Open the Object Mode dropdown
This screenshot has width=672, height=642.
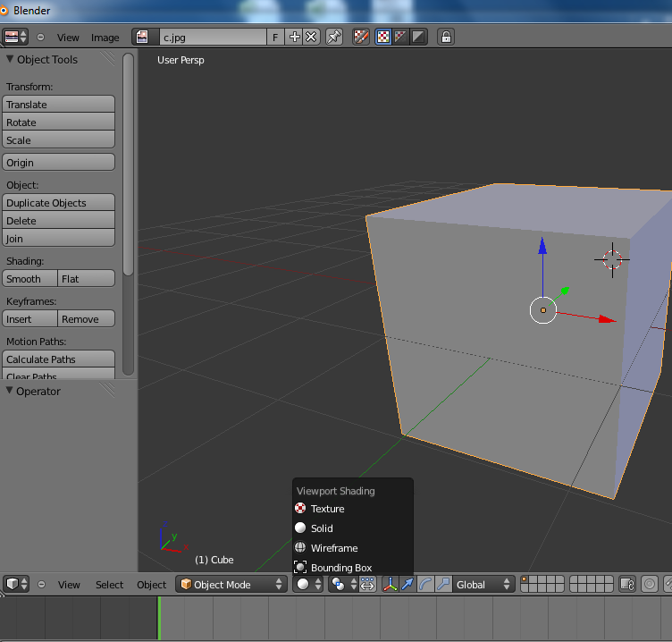pyautogui.click(x=231, y=584)
